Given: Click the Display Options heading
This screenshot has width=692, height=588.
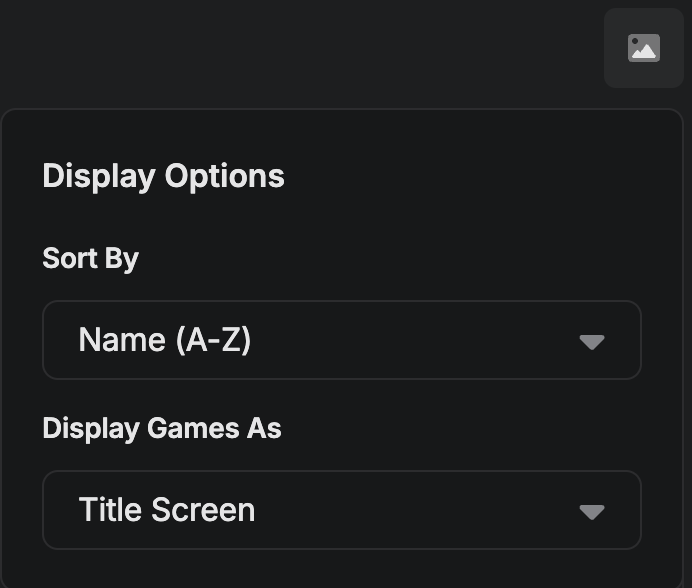Looking at the screenshot, I should 163,176.
